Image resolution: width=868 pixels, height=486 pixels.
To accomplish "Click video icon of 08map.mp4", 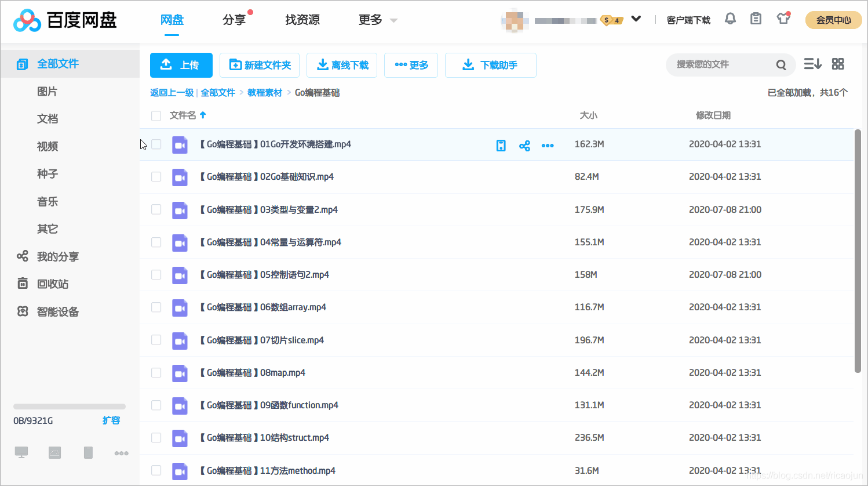I will (x=180, y=373).
